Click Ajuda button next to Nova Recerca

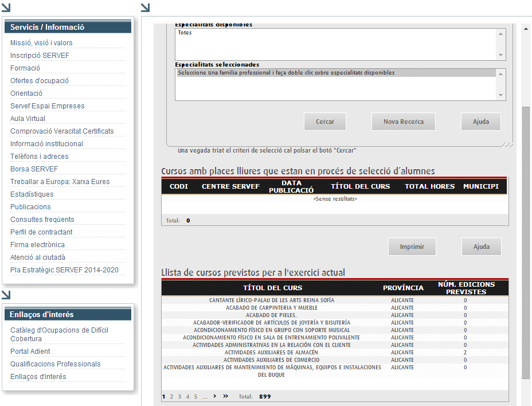pyautogui.click(x=480, y=122)
